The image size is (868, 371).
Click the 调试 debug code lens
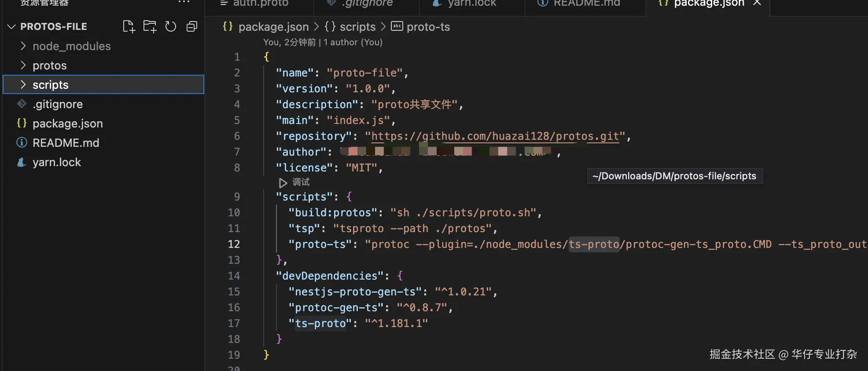click(x=301, y=182)
